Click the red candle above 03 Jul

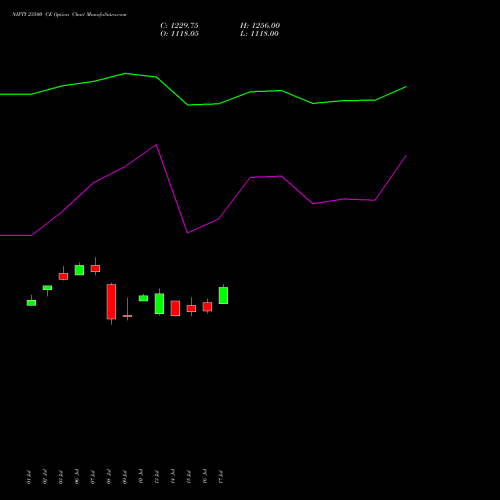tap(63, 276)
